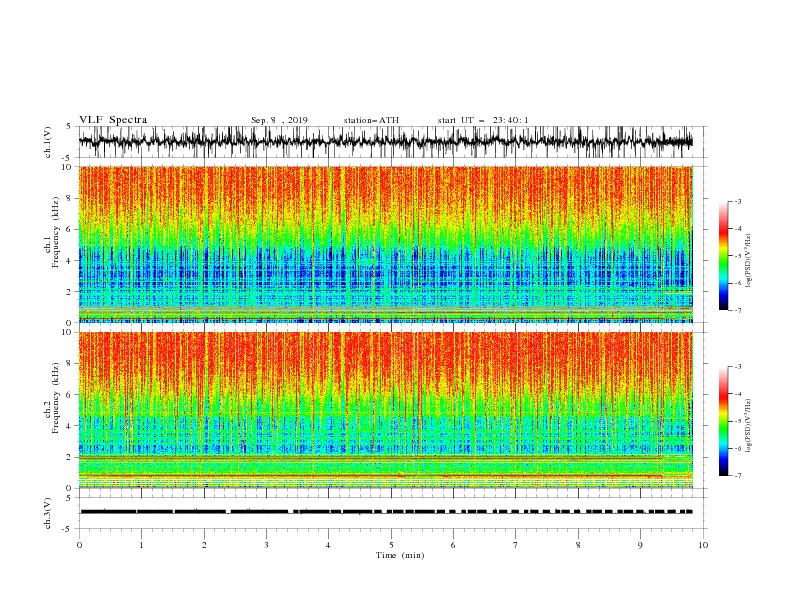
Task: Click the '-7' label on ch.2 colorbar
Action: 737,476
